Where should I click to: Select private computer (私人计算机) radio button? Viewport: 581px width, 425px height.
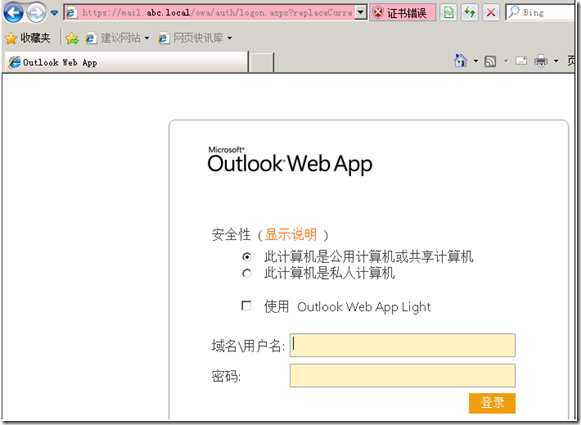pyautogui.click(x=246, y=273)
